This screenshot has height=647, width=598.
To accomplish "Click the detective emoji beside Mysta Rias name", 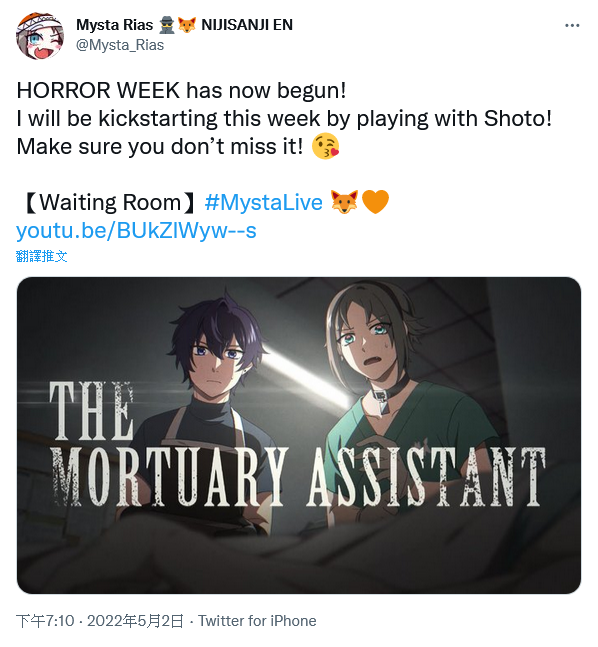I will pyautogui.click(x=166, y=25).
